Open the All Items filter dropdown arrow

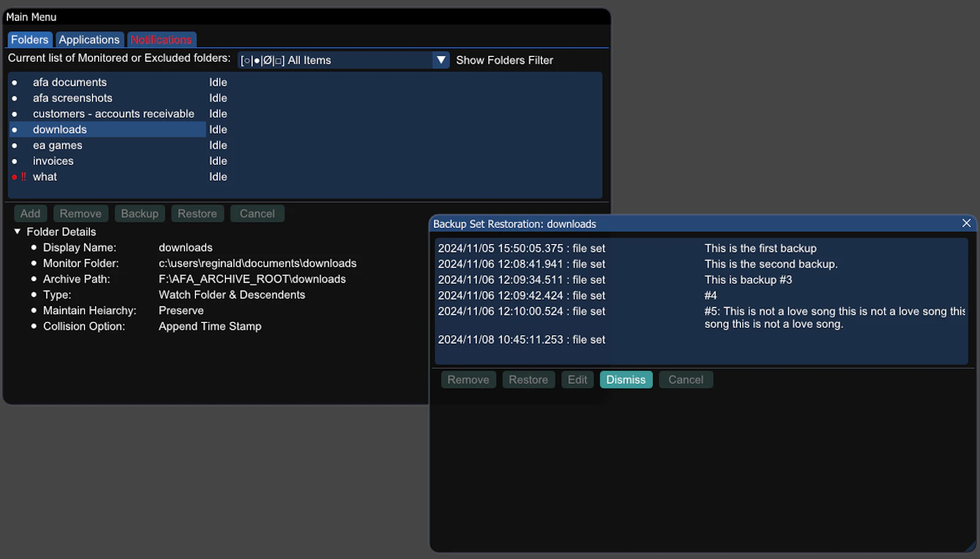[x=441, y=60]
